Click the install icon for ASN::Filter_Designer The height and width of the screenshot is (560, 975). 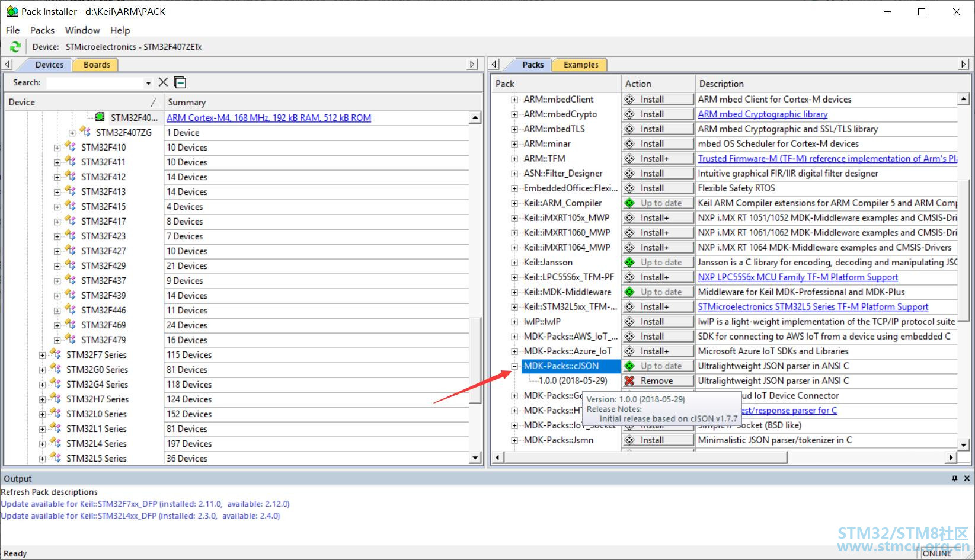tap(629, 173)
